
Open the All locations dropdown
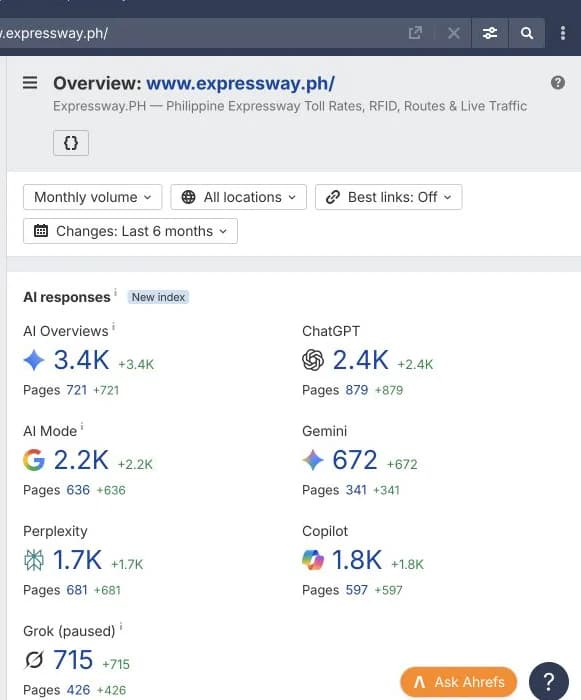(238, 197)
